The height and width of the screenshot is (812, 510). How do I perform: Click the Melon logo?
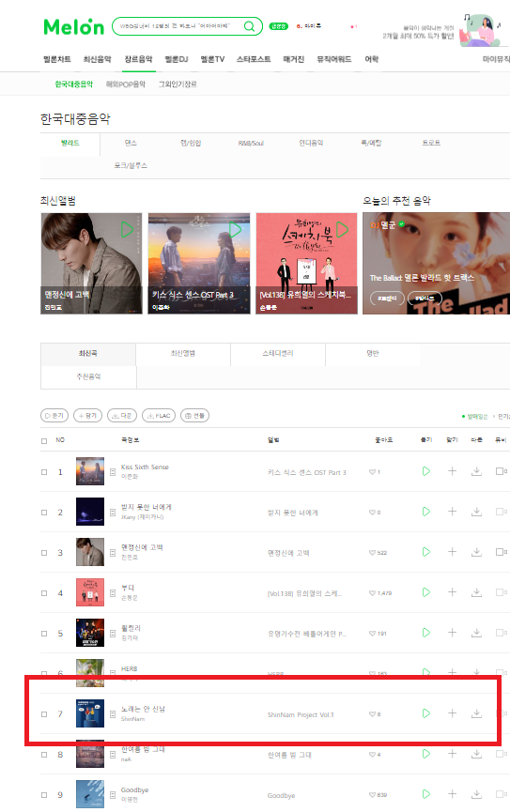73,26
